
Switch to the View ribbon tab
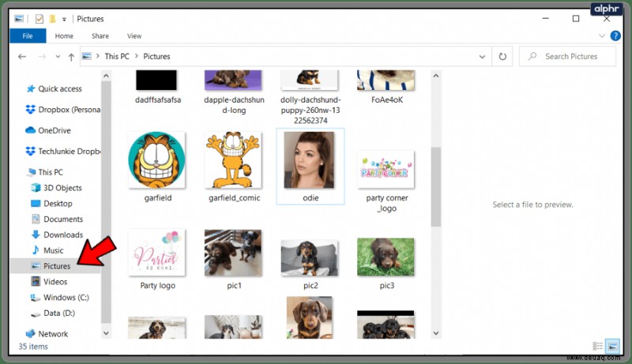[134, 36]
